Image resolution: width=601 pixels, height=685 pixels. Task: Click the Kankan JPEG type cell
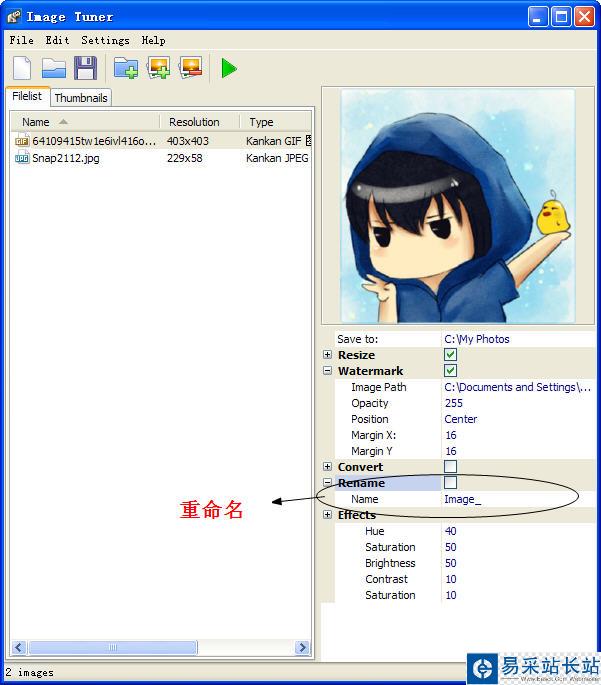[x=277, y=158]
